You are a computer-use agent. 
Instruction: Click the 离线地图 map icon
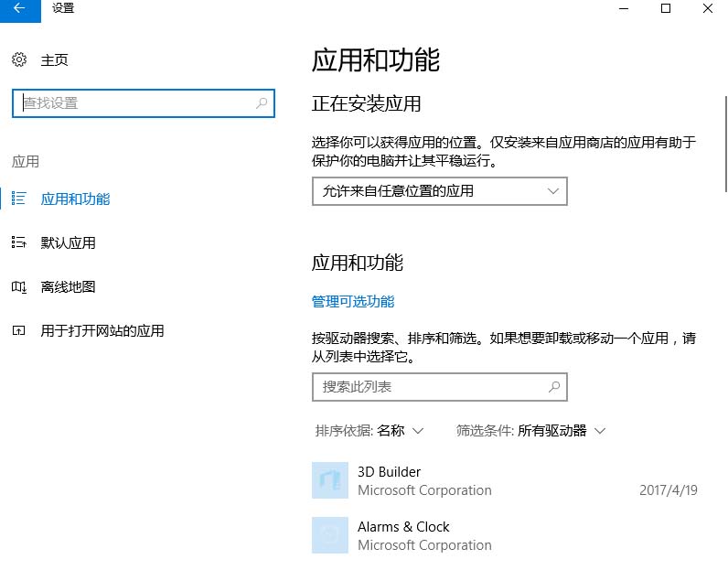click(18, 286)
